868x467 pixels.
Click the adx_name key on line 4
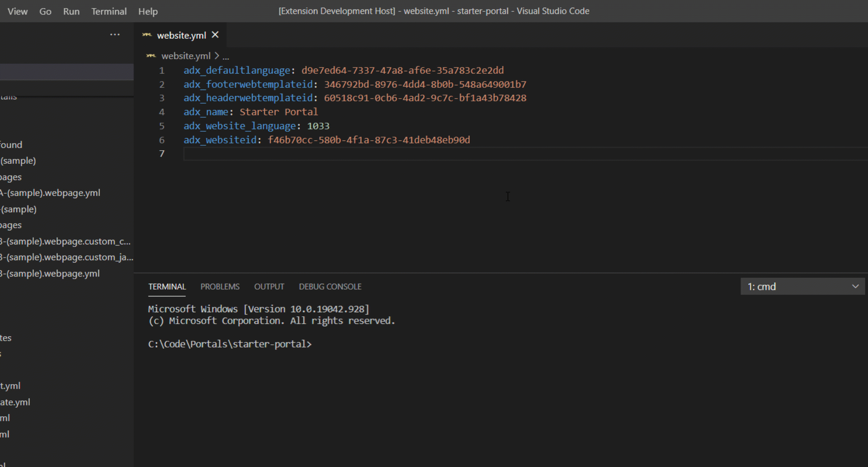(206, 112)
